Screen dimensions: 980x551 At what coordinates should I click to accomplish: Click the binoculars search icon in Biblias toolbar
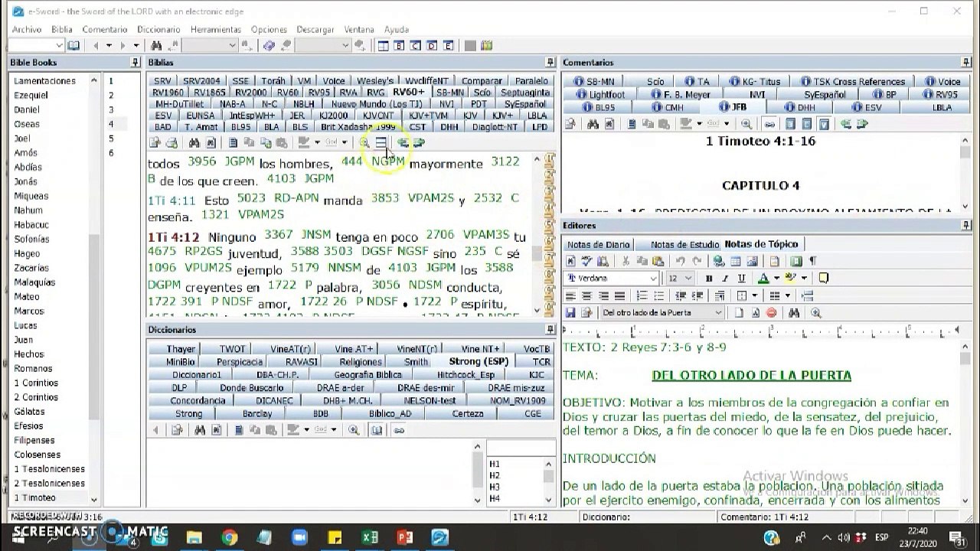point(194,142)
